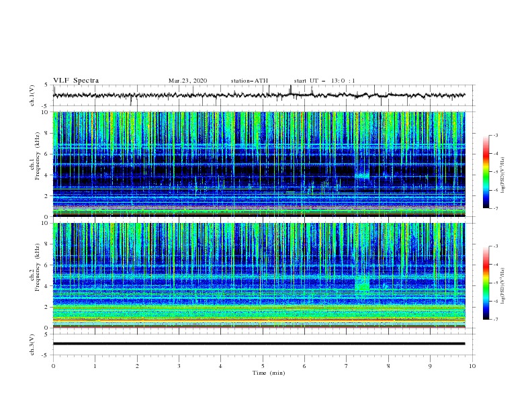This screenshot has height=411, width=532.
Task: Select the ch.2 "Frequency (kHz)" axis label
Action: (x=37, y=267)
